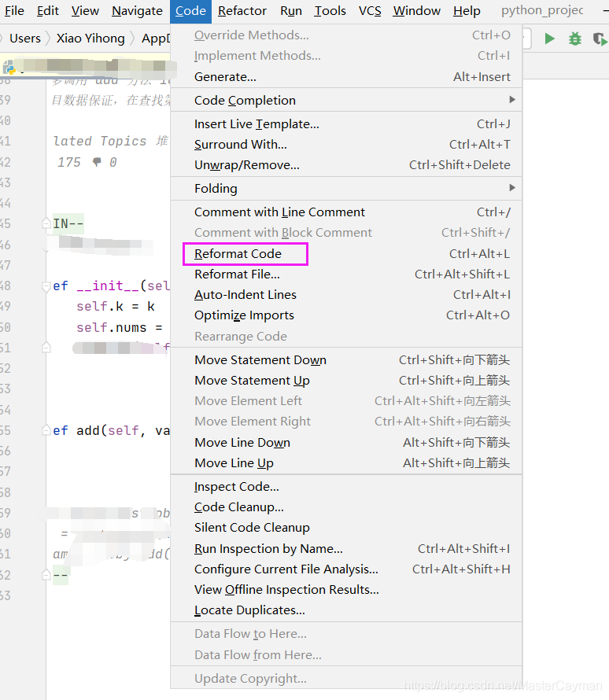Image resolution: width=609 pixels, height=700 pixels.
Task: Open the Window menu
Action: [x=416, y=11]
